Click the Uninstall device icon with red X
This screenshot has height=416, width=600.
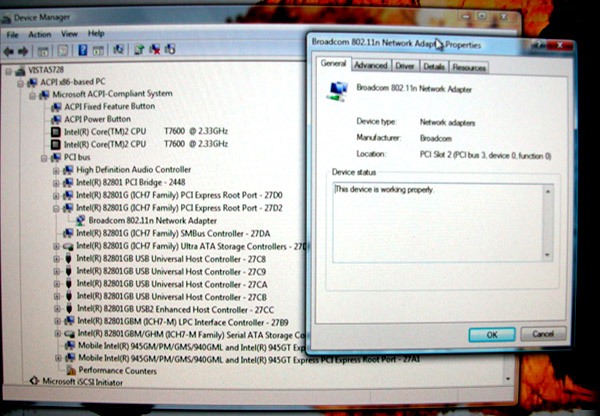155,49
